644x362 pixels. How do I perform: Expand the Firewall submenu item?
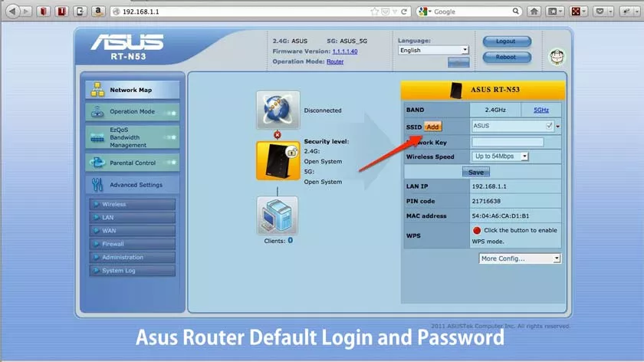pyautogui.click(x=132, y=244)
